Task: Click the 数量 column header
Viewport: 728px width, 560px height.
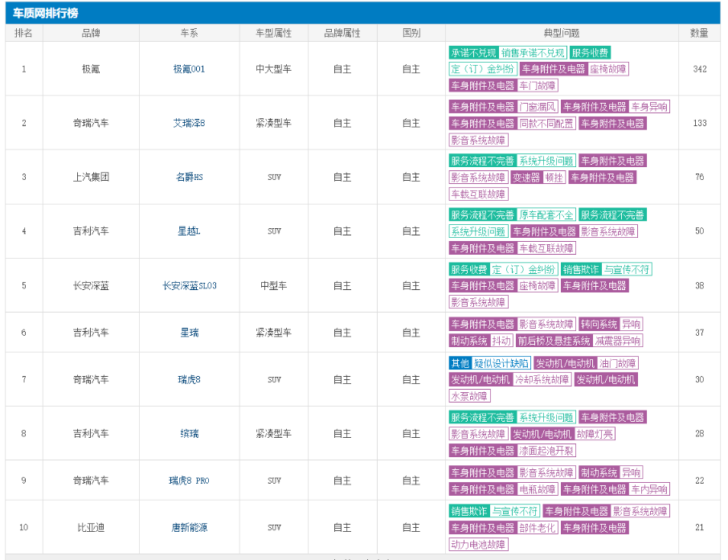Action: click(x=699, y=33)
